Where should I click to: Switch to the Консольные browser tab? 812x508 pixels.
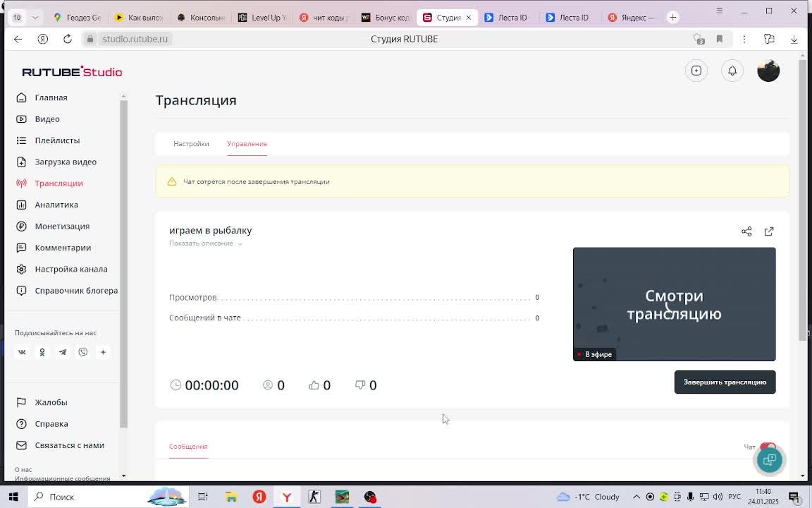coord(201,18)
